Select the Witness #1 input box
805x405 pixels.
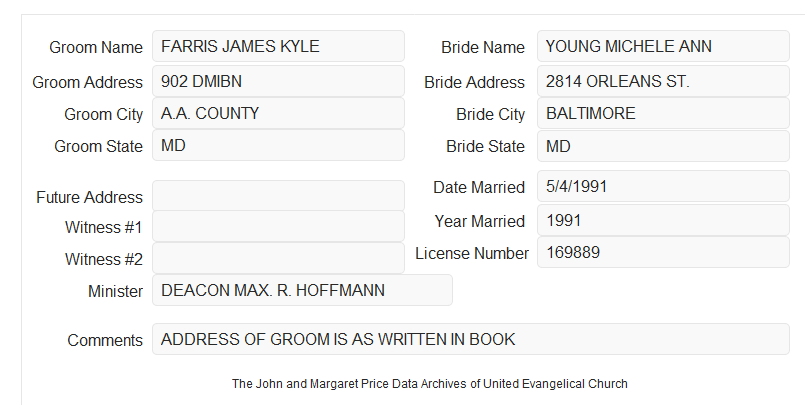tap(278, 226)
